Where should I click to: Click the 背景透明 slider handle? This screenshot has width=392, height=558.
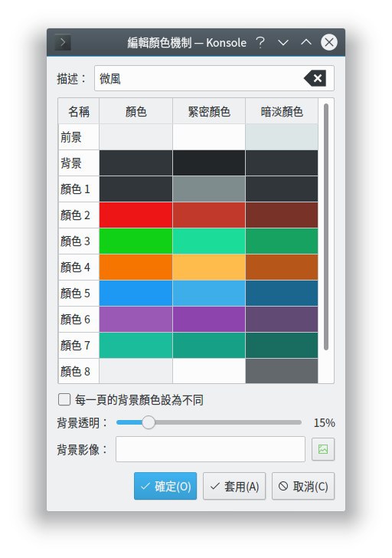[x=149, y=422]
